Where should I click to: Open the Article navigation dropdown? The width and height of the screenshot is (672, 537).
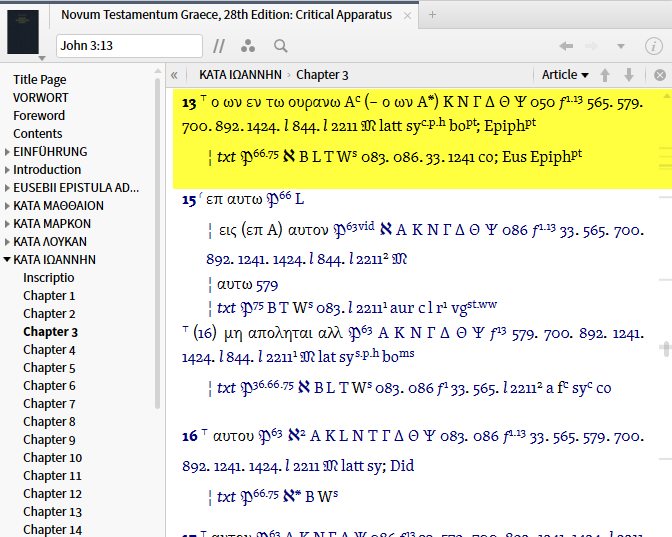point(565,75)
